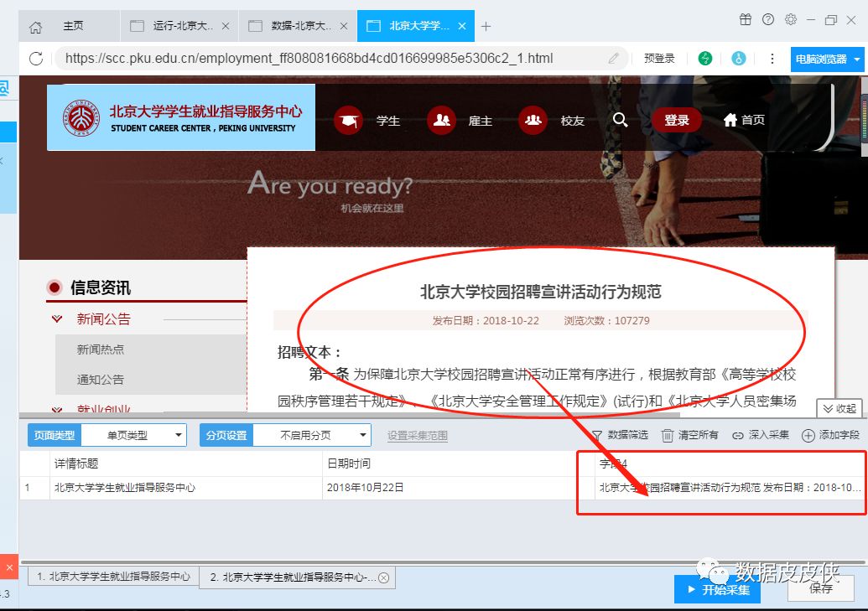The image size is (868, 611).
Task: Click the red x button at bottom left
Action: 9,567
